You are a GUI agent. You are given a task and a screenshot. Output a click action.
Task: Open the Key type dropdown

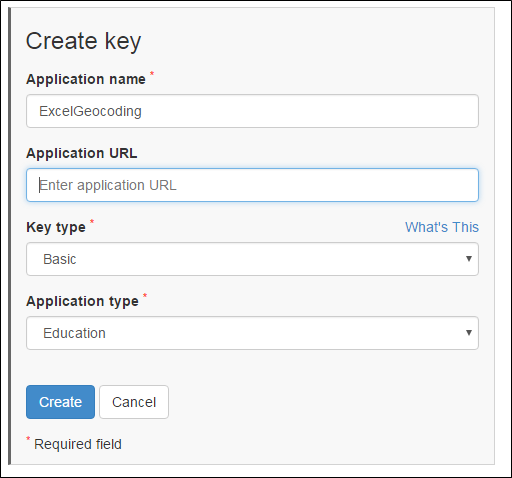[252, 259]
